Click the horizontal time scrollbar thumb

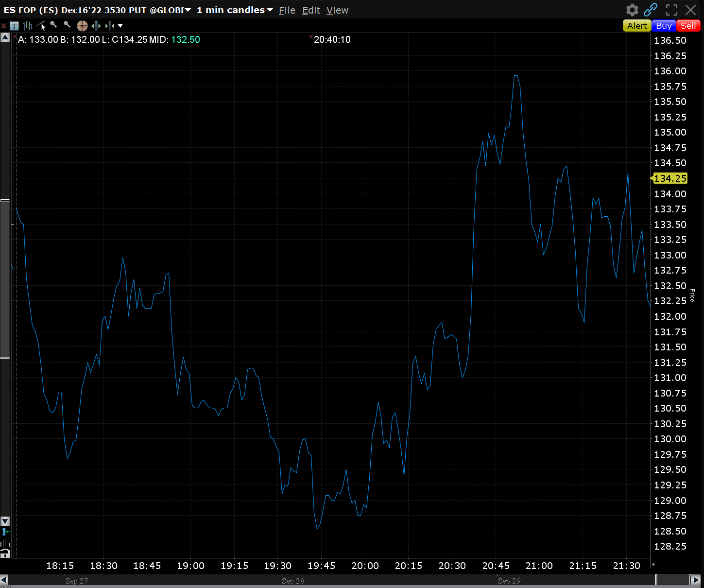673,580
